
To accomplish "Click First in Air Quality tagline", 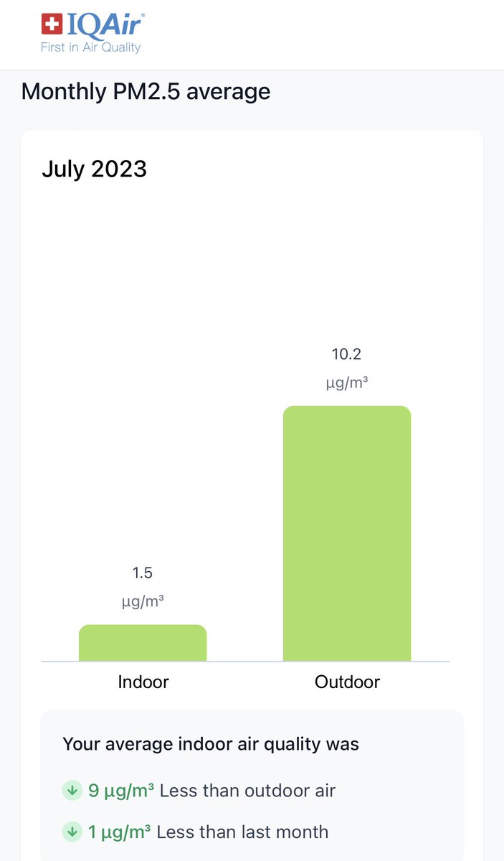I will [91, 47].
